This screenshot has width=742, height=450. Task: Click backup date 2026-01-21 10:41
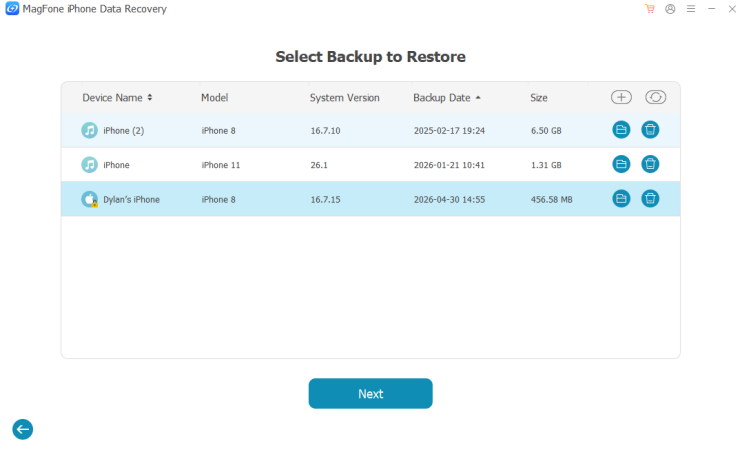(449, 165)
